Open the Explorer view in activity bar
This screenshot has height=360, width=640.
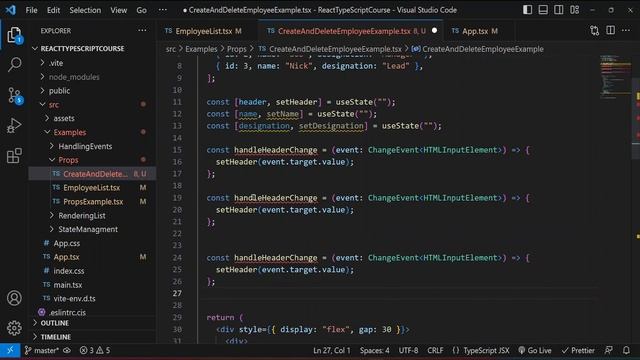click(14, 36)
